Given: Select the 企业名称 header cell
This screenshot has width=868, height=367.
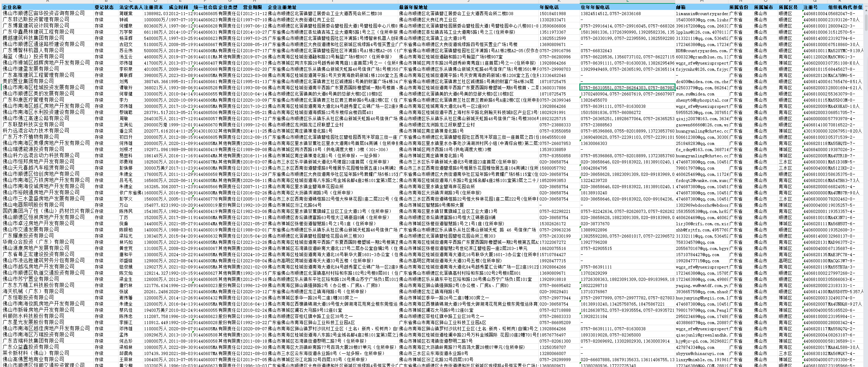Looking at the screenshot, I should click(x=12, y=7).
